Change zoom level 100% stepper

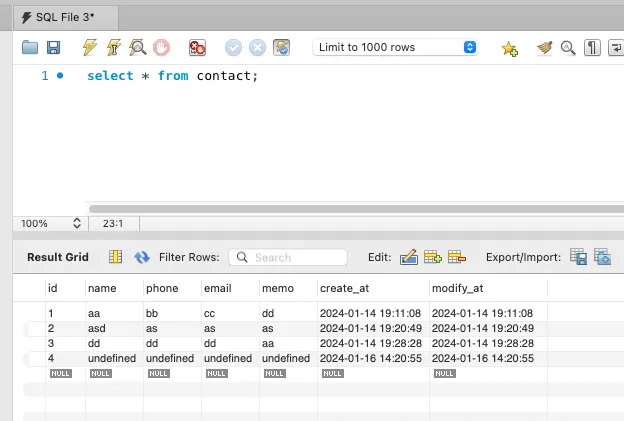click(x=77, y=223)
